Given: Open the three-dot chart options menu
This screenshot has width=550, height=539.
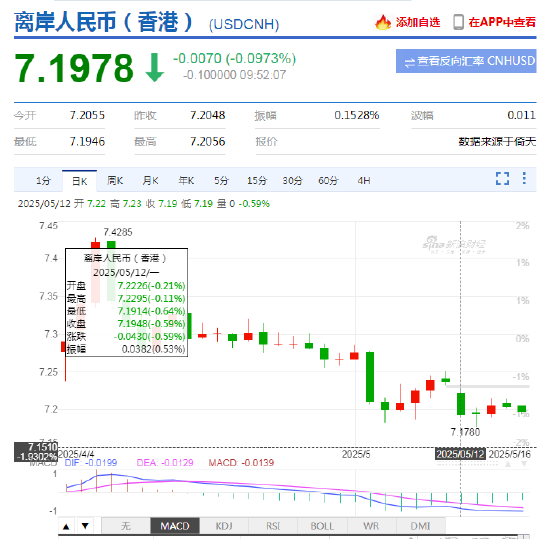Looking at the screenshot, I should point(524,178).
